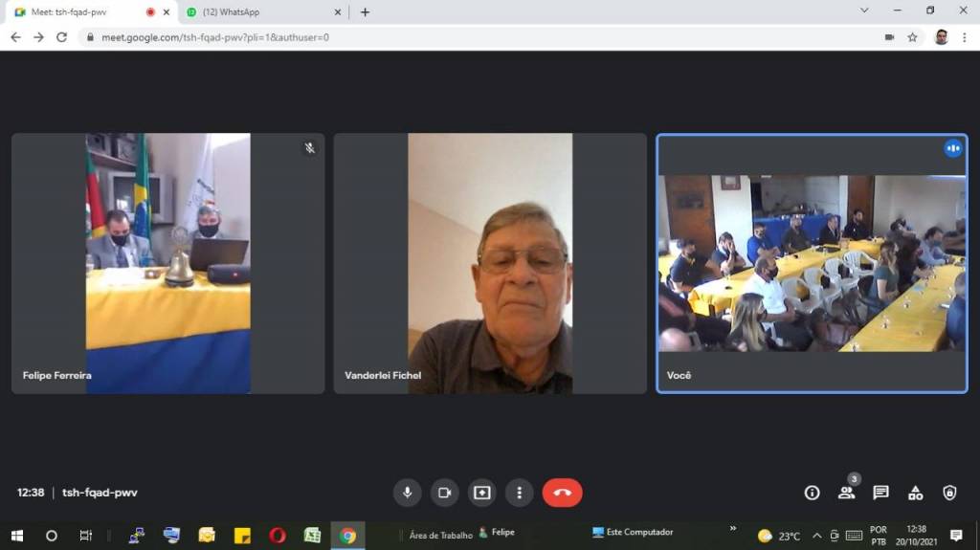Click the Present now screen share button
The image size is (980, 550).
[x=481, y=493]
